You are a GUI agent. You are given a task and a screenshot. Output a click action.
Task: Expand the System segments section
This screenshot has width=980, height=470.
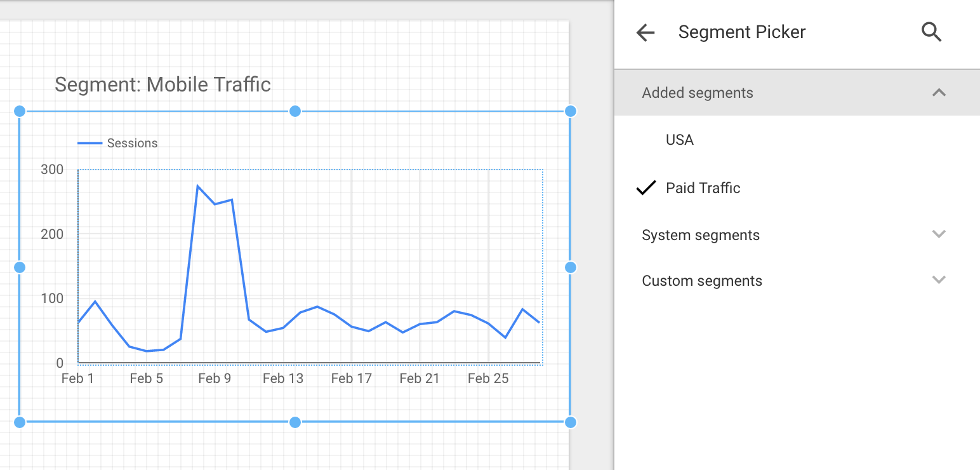939,234
